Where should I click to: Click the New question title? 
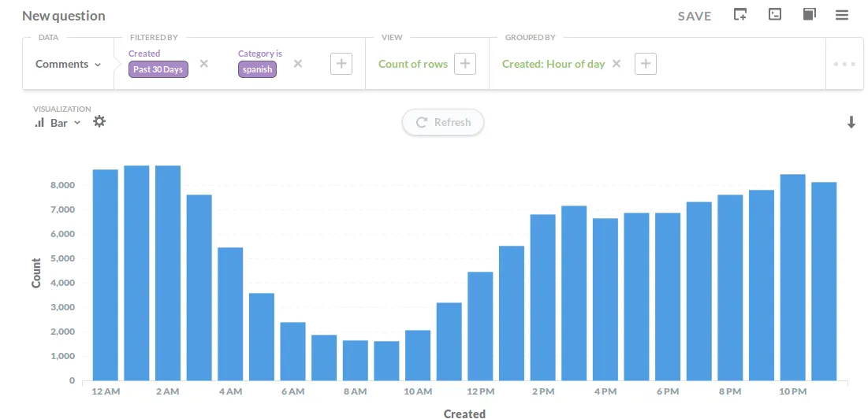coord(64,16)
